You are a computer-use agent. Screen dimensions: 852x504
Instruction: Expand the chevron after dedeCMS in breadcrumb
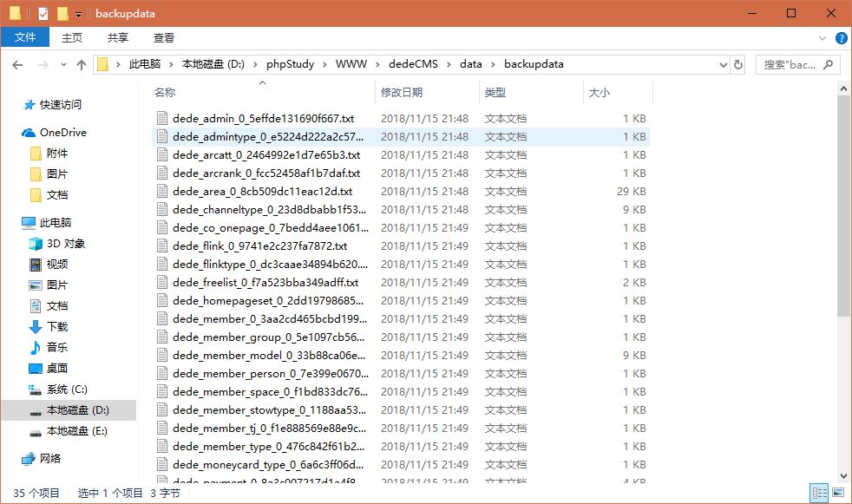(449, 65)
